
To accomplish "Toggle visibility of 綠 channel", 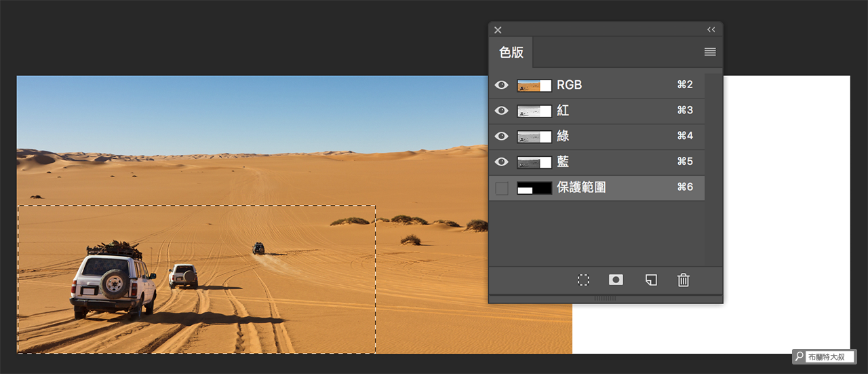I will point(502,136).
